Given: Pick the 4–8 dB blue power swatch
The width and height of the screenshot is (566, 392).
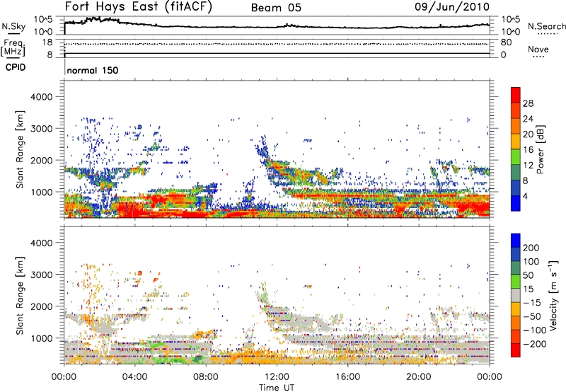Looking at the screenshot, I should point(516,188).
